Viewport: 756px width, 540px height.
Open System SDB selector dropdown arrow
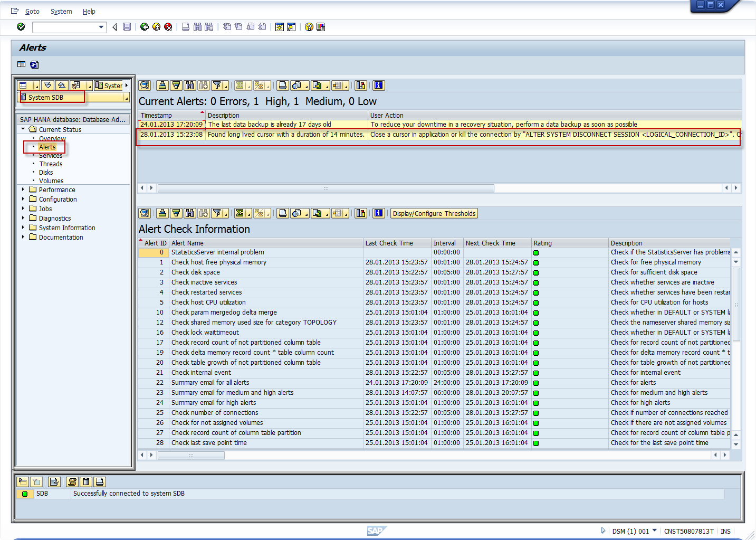pyautogui.click(x=127, y=98)
